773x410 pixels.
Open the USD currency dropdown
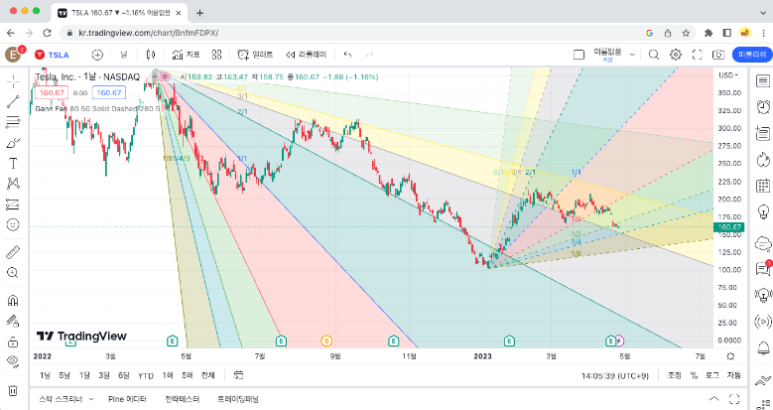click(x=729, y=75)
